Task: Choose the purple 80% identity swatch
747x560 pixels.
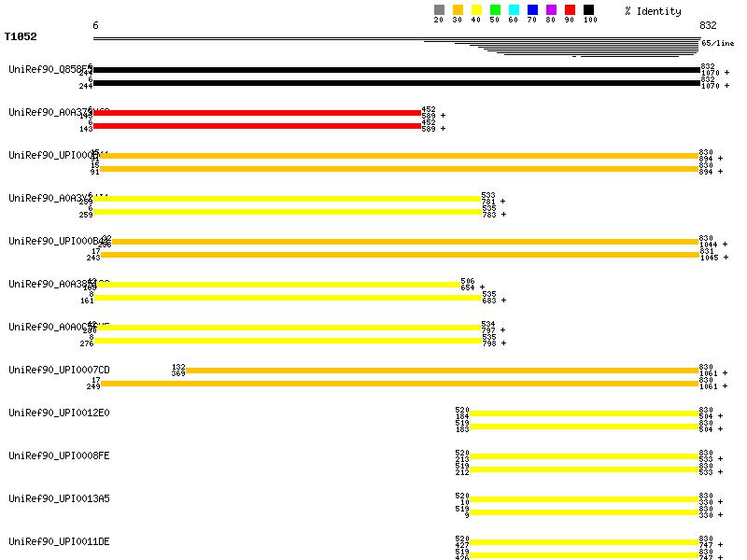Action: (551, 10)
